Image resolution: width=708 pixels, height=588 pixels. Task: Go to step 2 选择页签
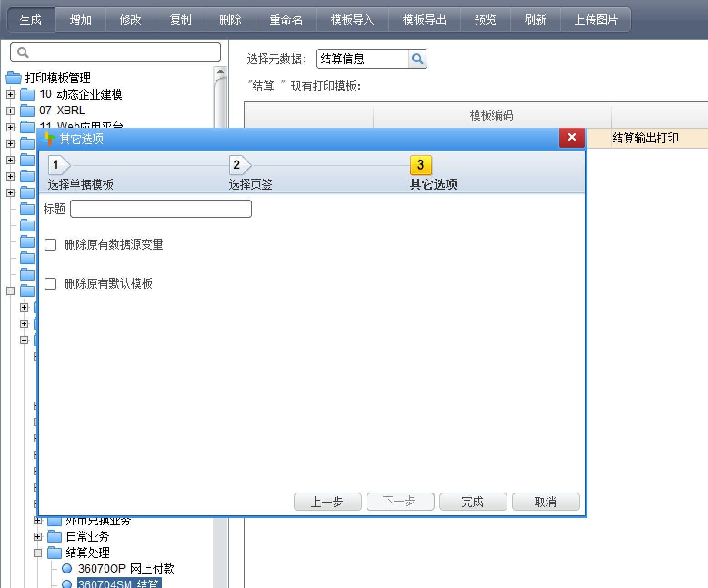(x=251, y=173)
